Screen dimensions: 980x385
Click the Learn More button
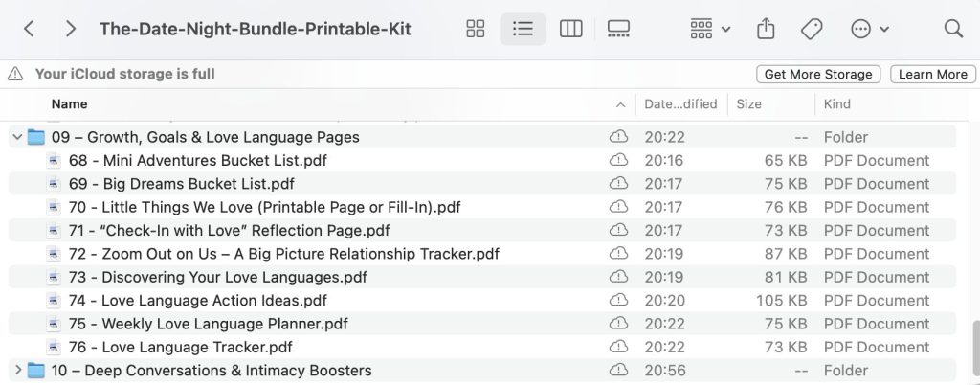click(x=932, y=74)
